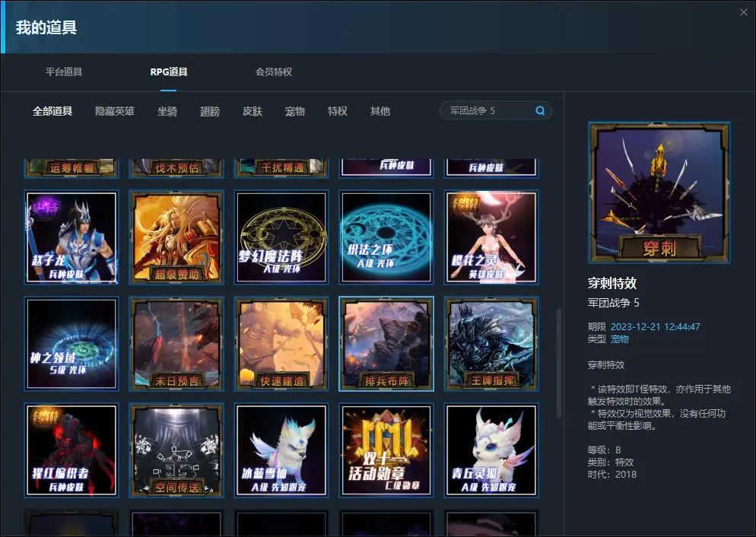Filter by 特权 category
Viewport: 756px width, 537px height.
coord(338,111)
